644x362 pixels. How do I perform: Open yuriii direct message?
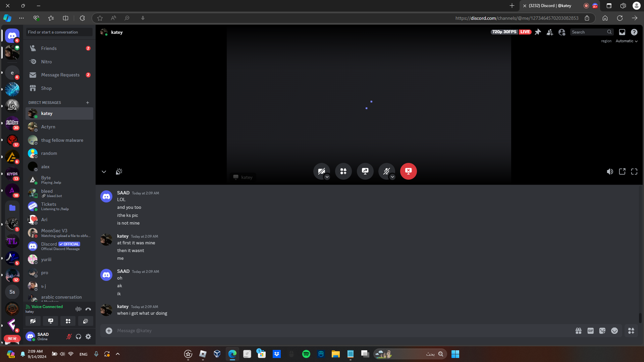click(x=59, y=259)
